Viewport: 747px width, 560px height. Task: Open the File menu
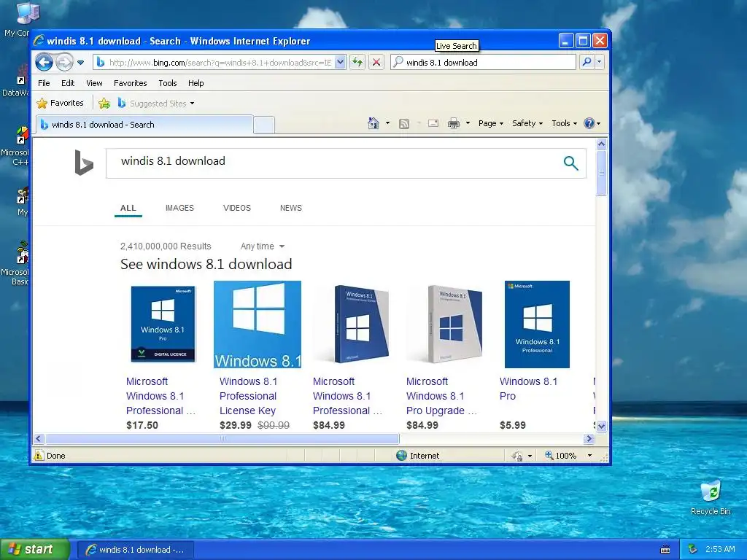point(44,83)
